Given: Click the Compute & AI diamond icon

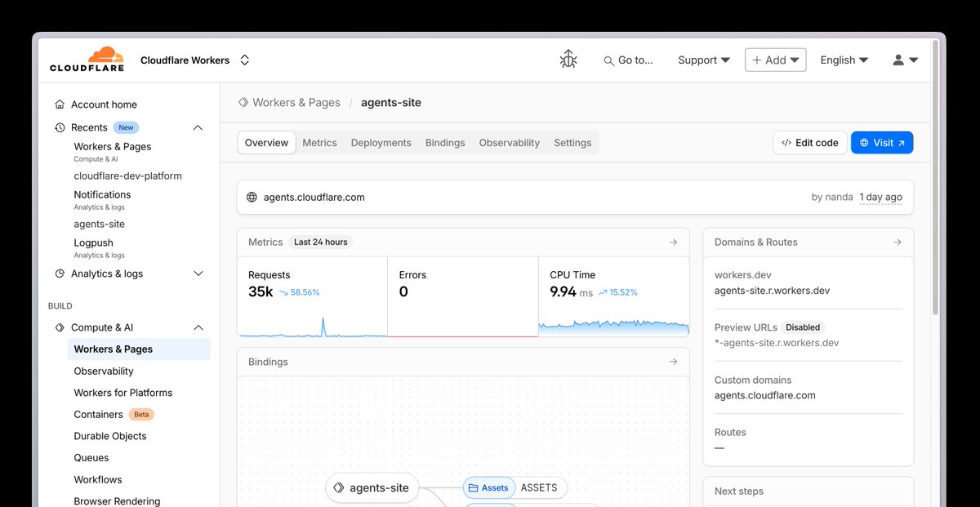Looking at the screenshot, I should [x=60, y=327].
